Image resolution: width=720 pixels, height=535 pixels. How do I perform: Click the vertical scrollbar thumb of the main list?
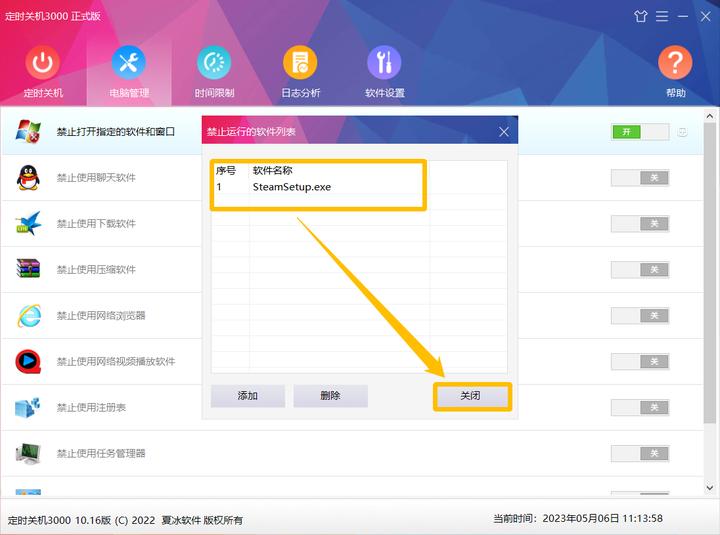click(x=709, y=273)
